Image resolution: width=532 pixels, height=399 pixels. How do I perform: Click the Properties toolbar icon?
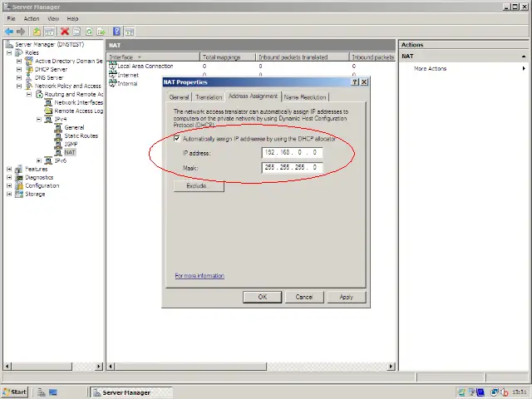tap(76, 32)
